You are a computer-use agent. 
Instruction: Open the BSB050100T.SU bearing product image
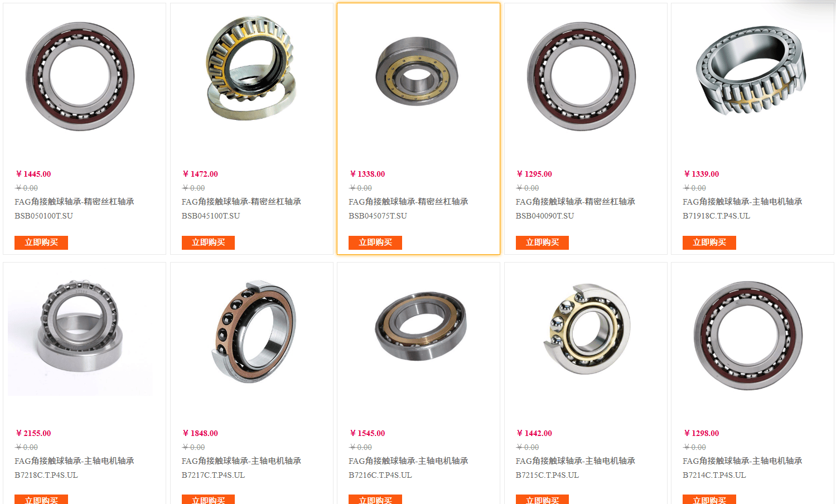80,76
